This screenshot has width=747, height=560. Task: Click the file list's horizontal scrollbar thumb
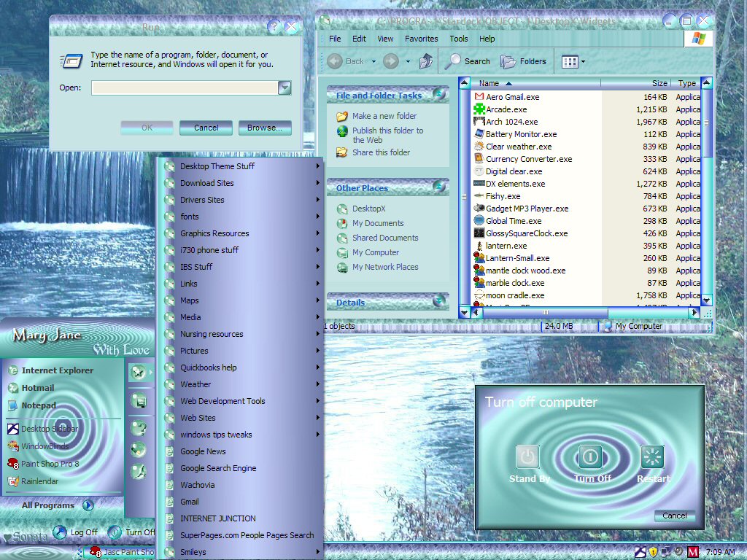click(545, 312)
